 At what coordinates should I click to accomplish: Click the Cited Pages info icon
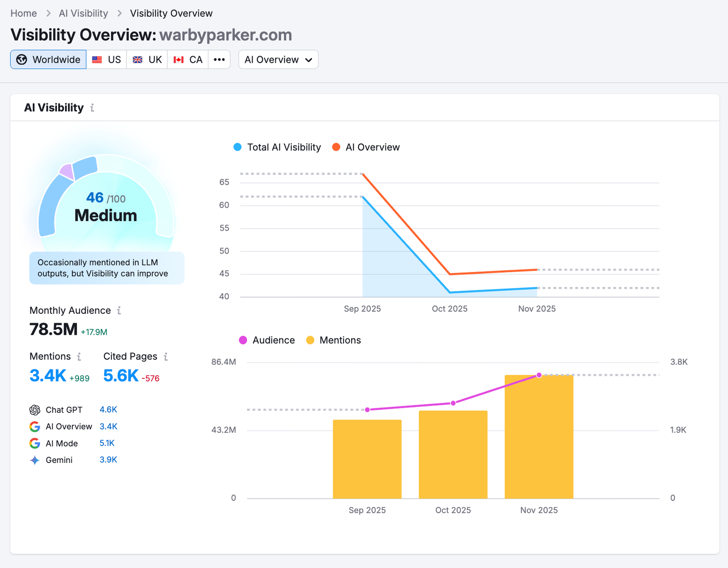pos(166,357)
